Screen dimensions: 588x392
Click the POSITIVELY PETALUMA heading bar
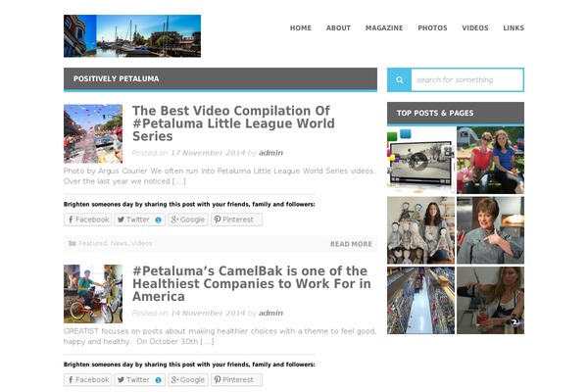(220, 79)
